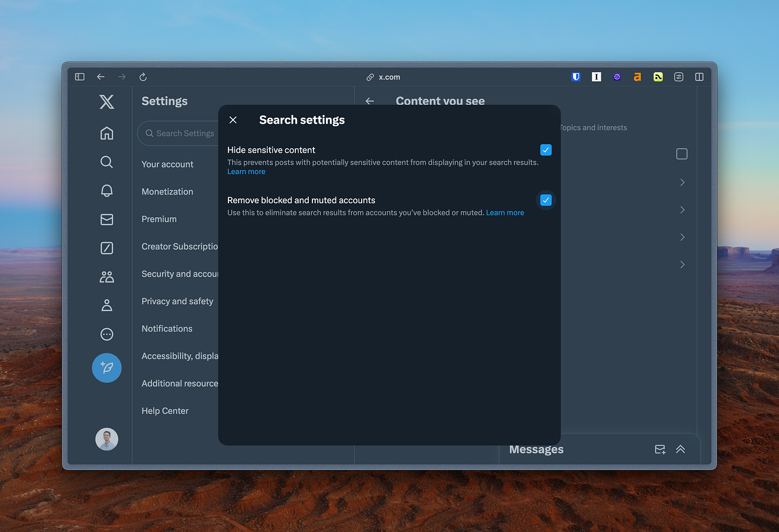
Task: Start a new message in Messages drawer
Action: click(x=660, y=450)
